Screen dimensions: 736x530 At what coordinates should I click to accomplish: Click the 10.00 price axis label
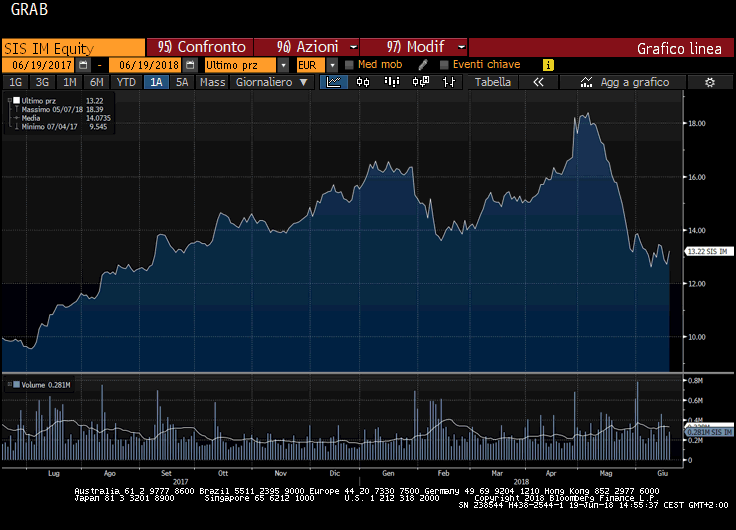(x=697, y=337)
